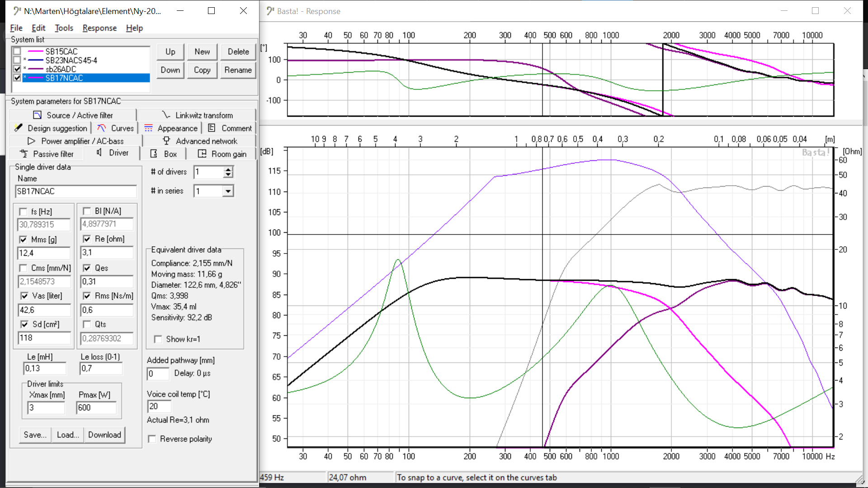This screenshot has height=488, width=868.
Task: Click the driver Name input field
Action: click(x=76, y=191)
